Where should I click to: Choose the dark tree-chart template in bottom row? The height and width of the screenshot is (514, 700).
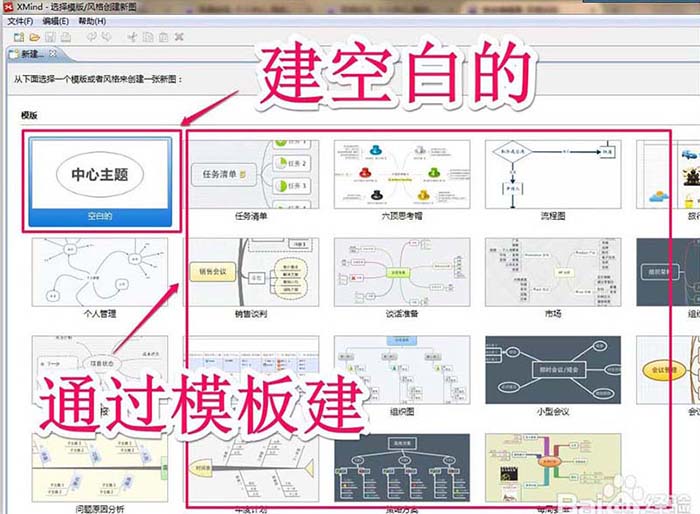(402, 467)
